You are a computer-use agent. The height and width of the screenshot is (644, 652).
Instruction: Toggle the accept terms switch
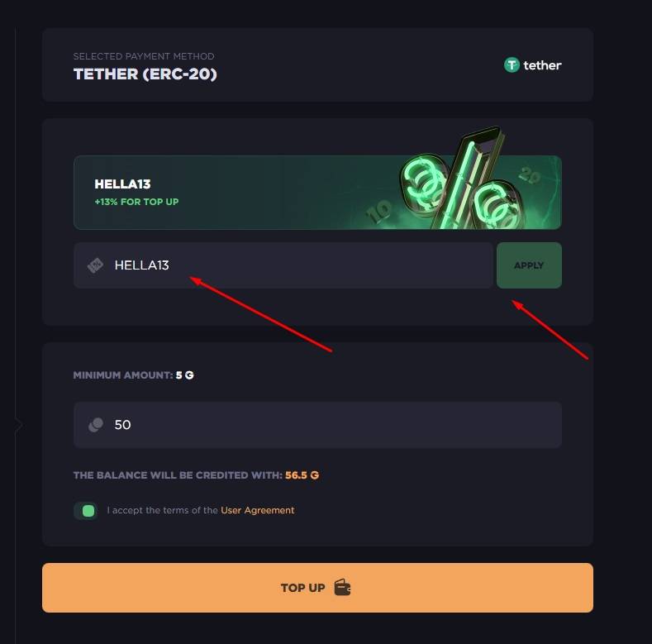86,511
